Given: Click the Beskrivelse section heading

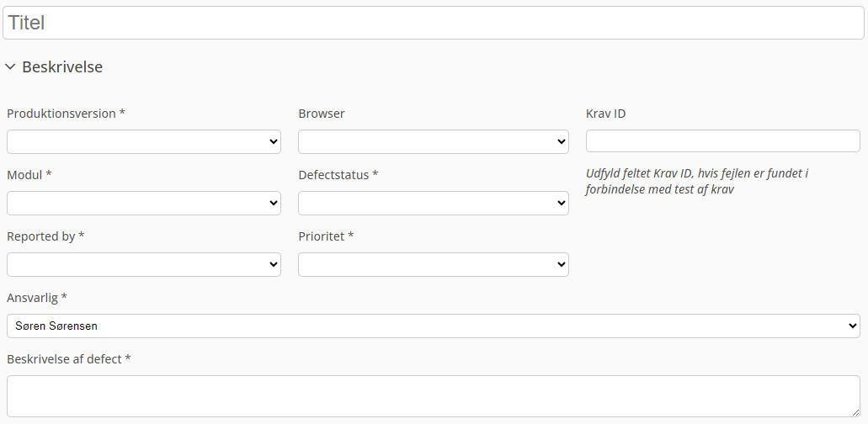Looking at the screenshot, I should (62, 67).
